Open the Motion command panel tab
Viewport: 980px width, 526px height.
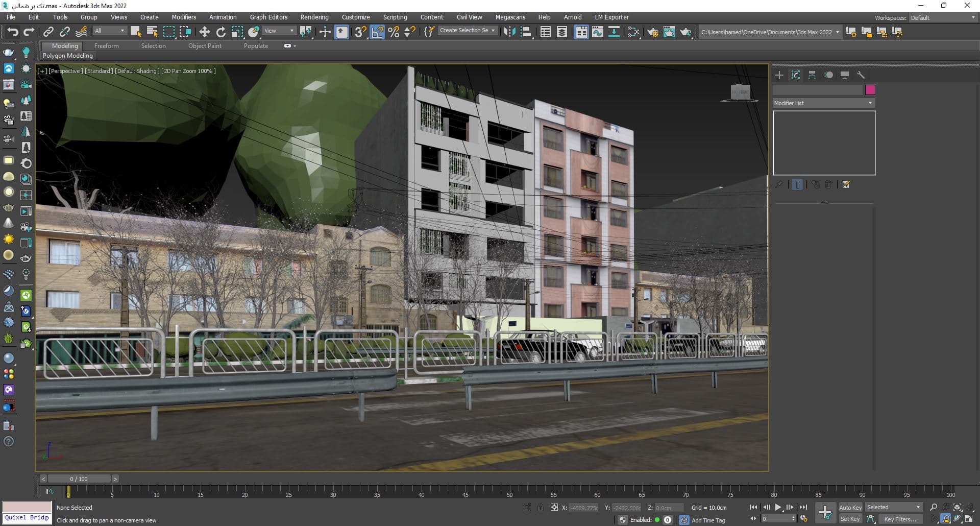tap(828, 75)
